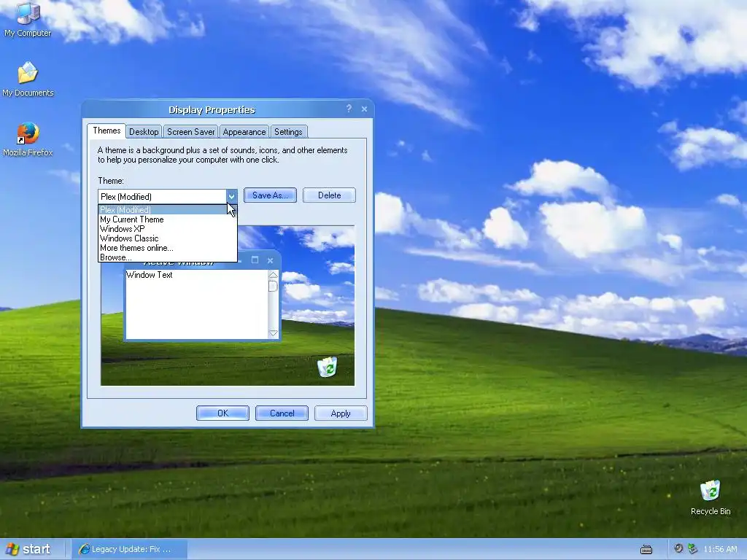Screen dimensions: 747x560
Task: Open the Themes tab
Action: tap(107, 131)
